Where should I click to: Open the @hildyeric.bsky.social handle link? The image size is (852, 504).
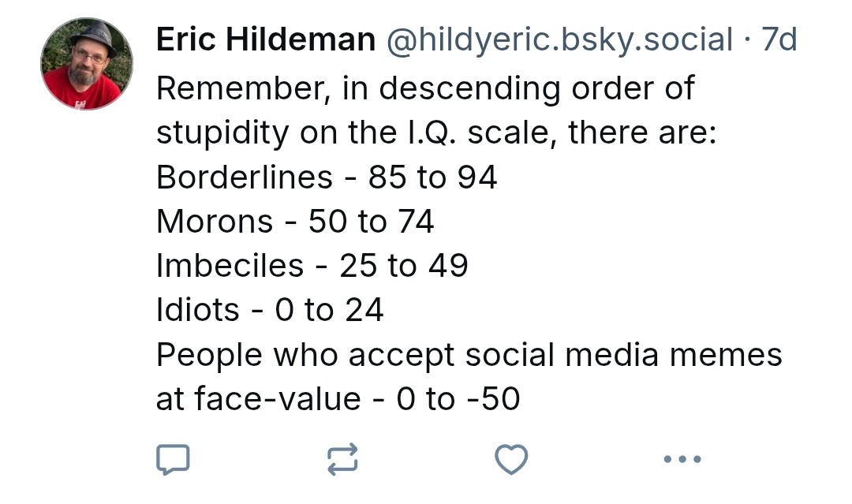click(x=559, y=39)
